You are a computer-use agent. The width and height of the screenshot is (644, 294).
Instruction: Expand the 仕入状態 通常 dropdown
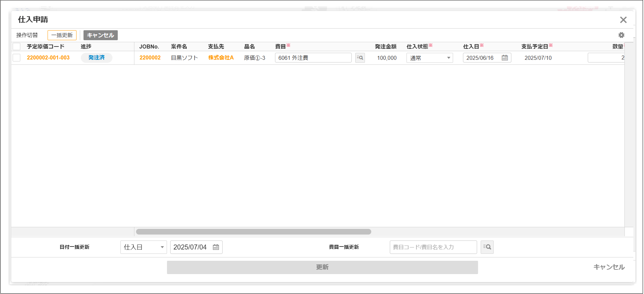pos(429,58)
